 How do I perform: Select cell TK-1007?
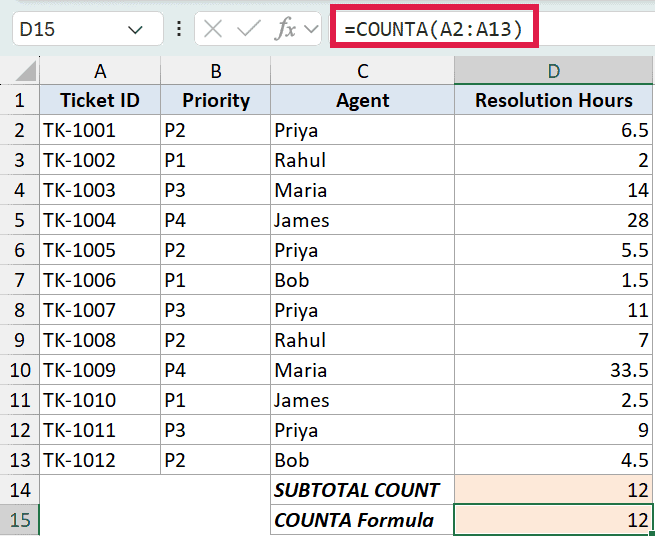pyautogui.click(x=100, y=310)
